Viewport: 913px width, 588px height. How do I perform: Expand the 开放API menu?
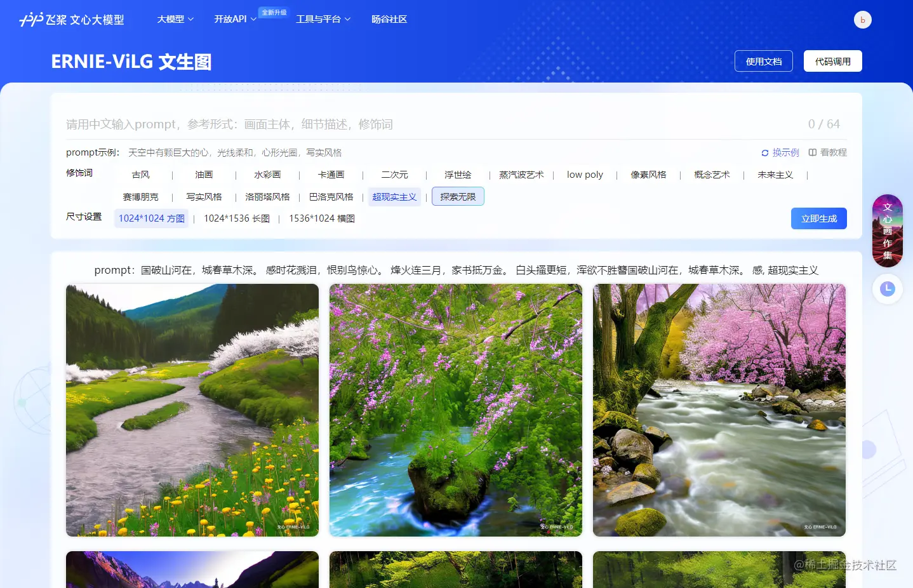pyautogui.click(x=235, y=19)
